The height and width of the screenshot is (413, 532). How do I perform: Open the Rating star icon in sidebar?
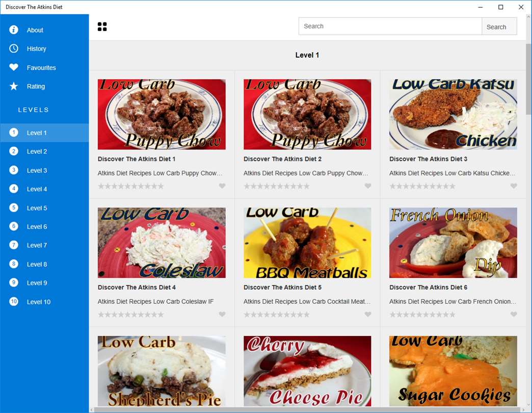(14, 86)
